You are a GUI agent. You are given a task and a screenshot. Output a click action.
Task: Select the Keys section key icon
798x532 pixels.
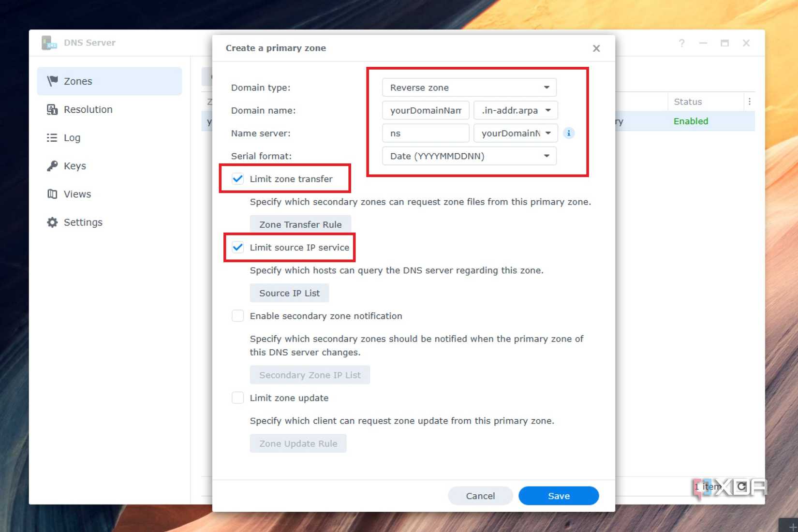coord(52,166)
